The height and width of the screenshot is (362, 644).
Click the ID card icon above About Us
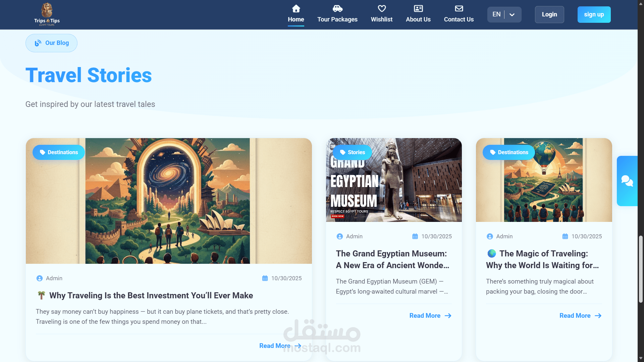[418, 8]
